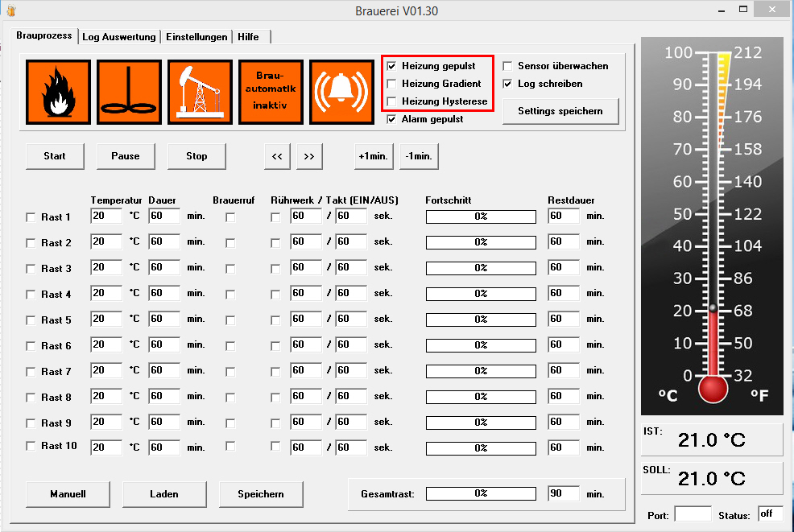Open the Log Auswertung tab
The height and width of the screenshot is (532, 794).
pyautogui.click(x=120, y=37)
